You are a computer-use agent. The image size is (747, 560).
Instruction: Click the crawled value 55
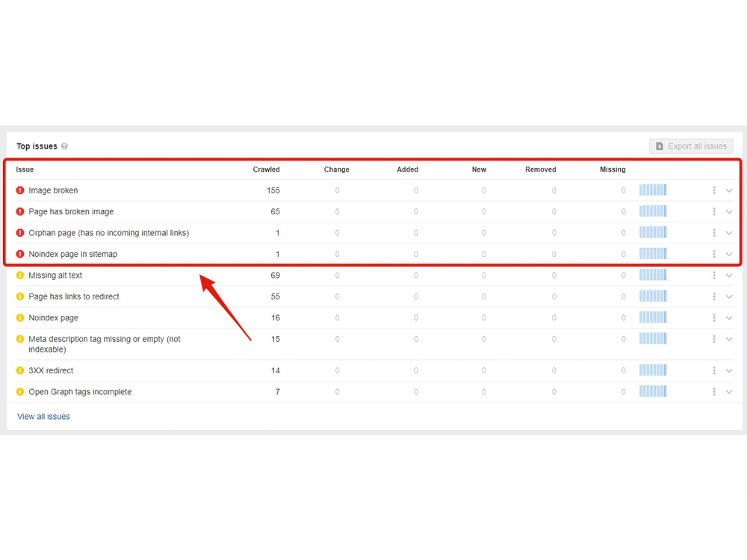pos(275,296)
